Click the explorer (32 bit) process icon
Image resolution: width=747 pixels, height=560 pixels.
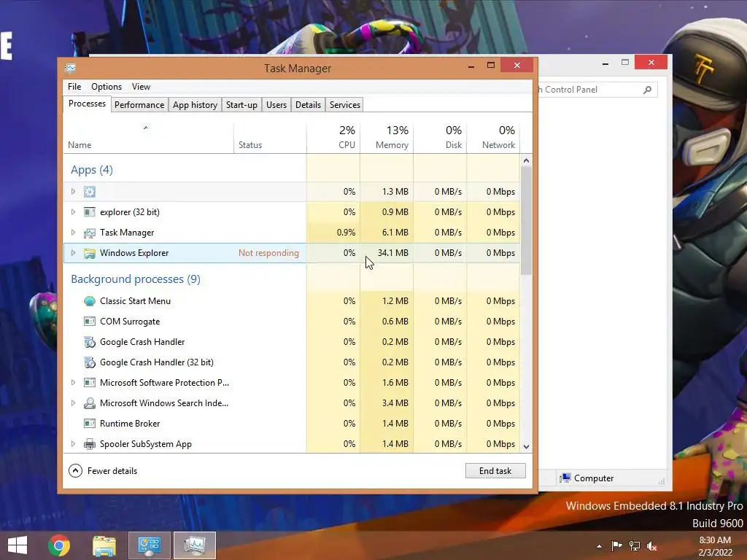pyautogui.click(x=90, y=212)
